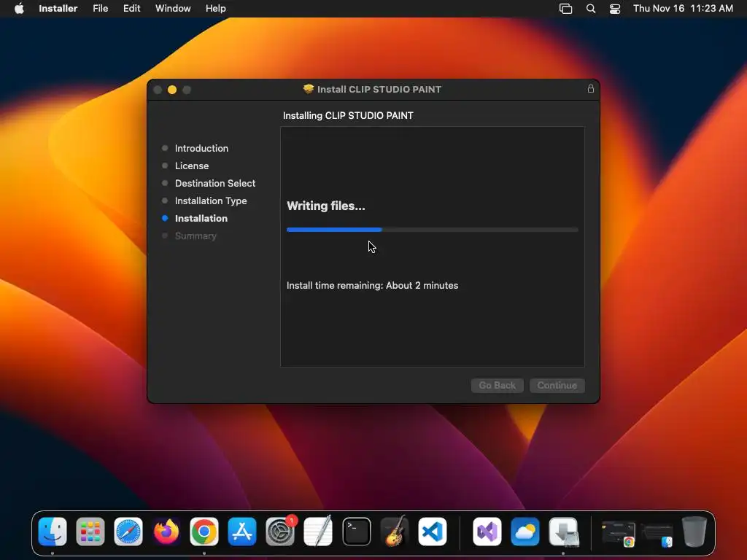Image resolution: width=747 pixels, height=560 pixels.
Task: Open minimized Finder window thumbnail in dock
Action: pos(657,534)
